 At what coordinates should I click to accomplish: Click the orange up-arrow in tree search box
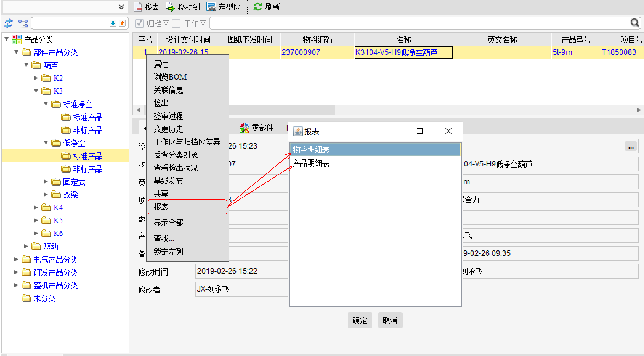click(x=122, y=23)
